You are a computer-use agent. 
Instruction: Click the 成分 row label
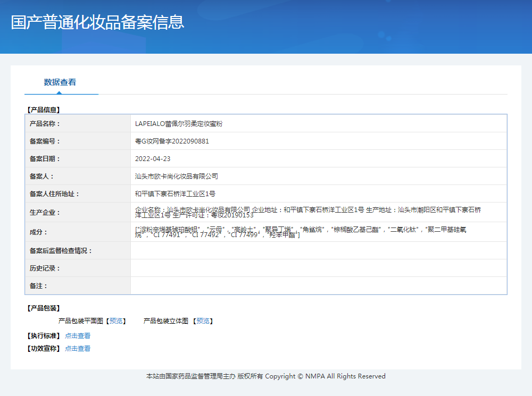point(38,232)
